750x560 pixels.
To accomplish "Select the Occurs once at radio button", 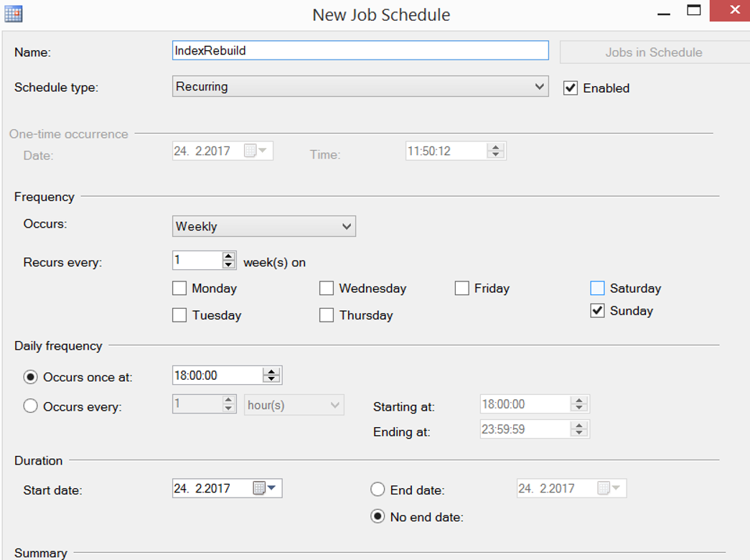I will click(x=31, y=377).
